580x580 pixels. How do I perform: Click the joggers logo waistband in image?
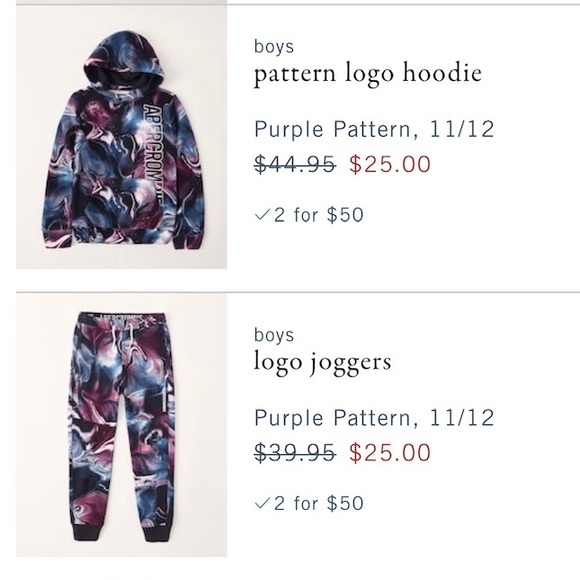coord(123,317)
